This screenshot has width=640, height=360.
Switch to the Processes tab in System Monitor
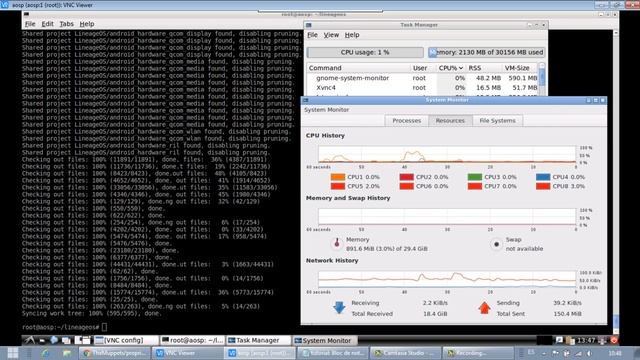click(x=407, y=121)
